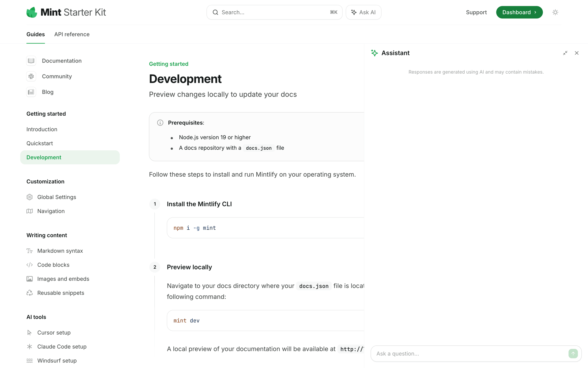
Task: Click the 'mint dev' code block
Action: point(266,320)
